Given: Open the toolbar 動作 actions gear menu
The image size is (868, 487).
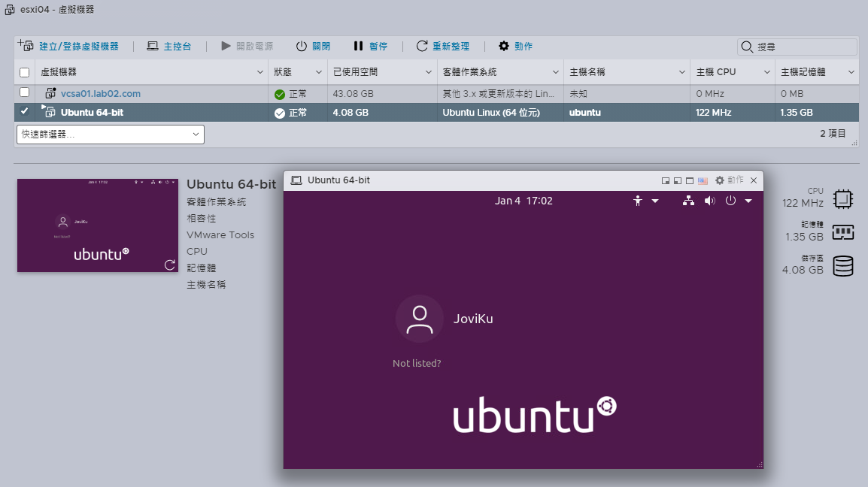Looking at the screenshot, I should [515, 47].
